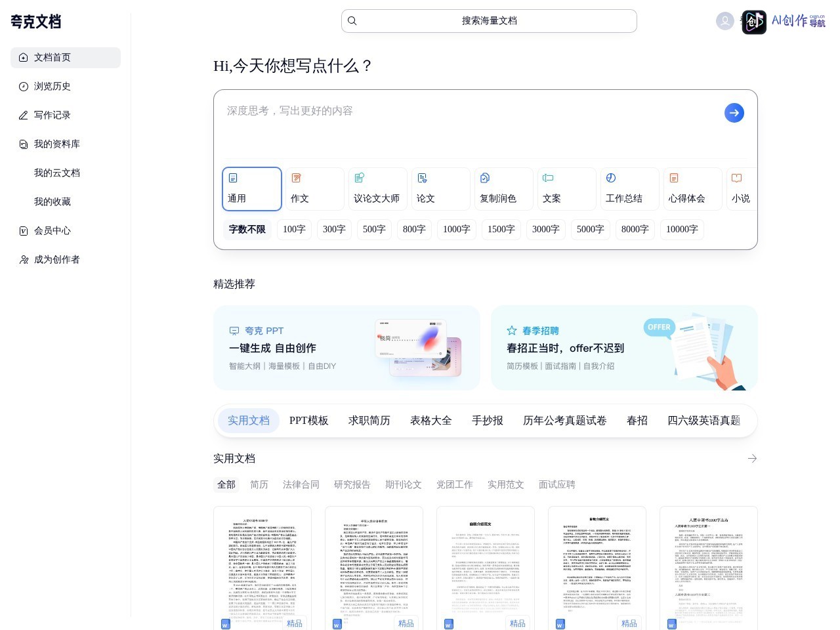This screenshot has width=840, height=630.
Task: Open the 四六级英语真题 tab
Action: click(x=704, y=421)
